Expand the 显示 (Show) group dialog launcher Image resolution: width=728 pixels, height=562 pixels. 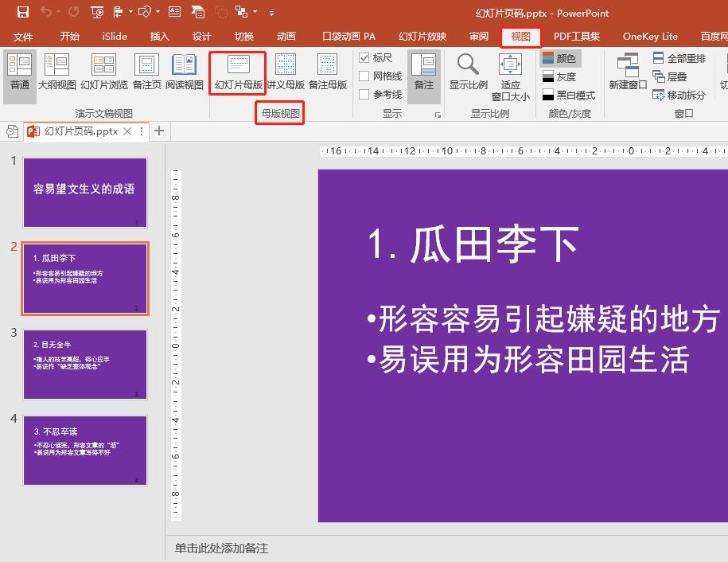438,114
